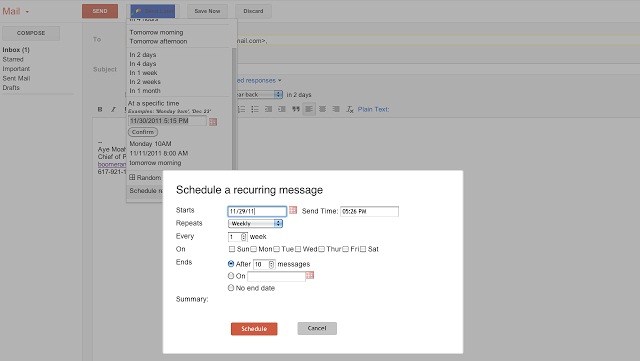Check the Thur day checkbox
640x361 pixels.
322,249
